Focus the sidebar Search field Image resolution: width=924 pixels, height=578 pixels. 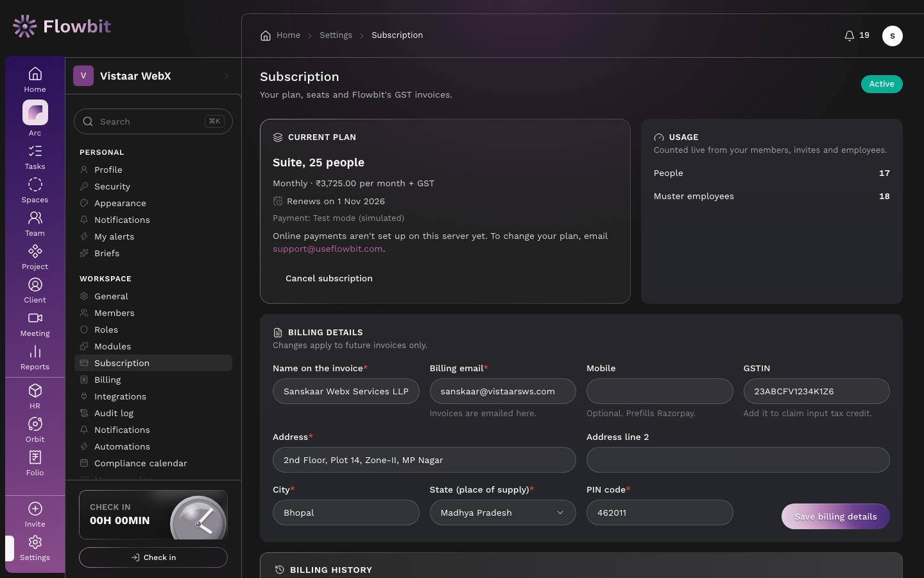(x=153, y=121)
